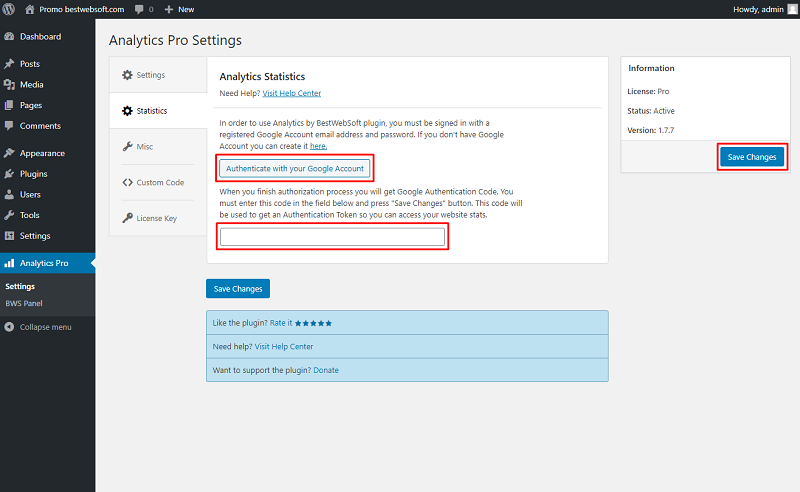The image size is (800, 492).
Task: Open Visit Help Center in blue box
Action: click(x=284, y=347)
